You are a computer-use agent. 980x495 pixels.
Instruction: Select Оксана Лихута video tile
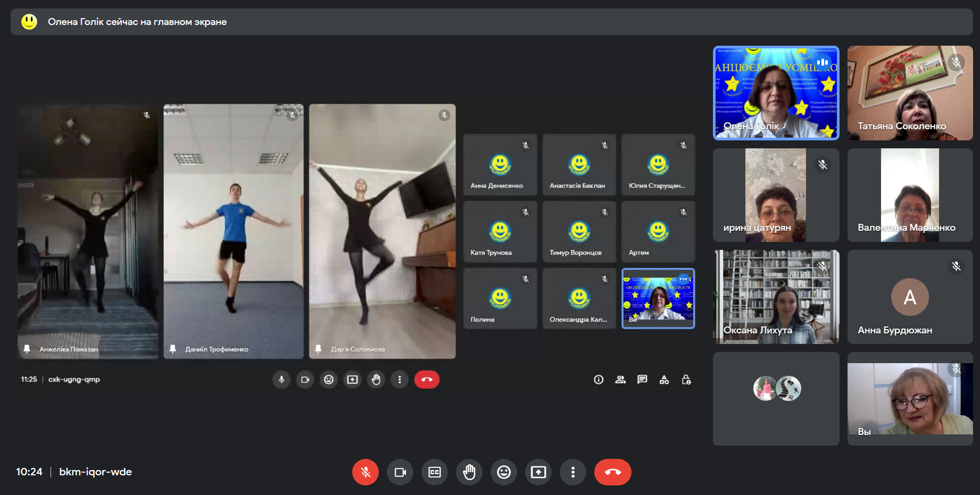[x=776, y=297]
